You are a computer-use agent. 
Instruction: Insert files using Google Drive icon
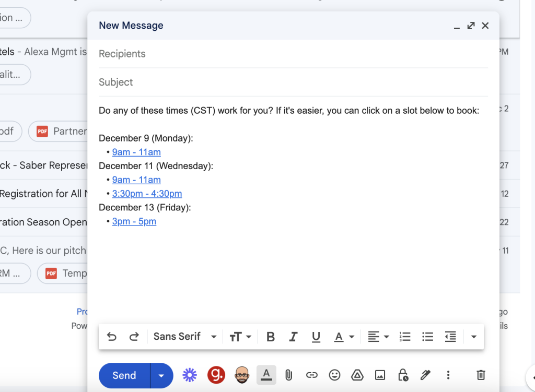[357, 375]
